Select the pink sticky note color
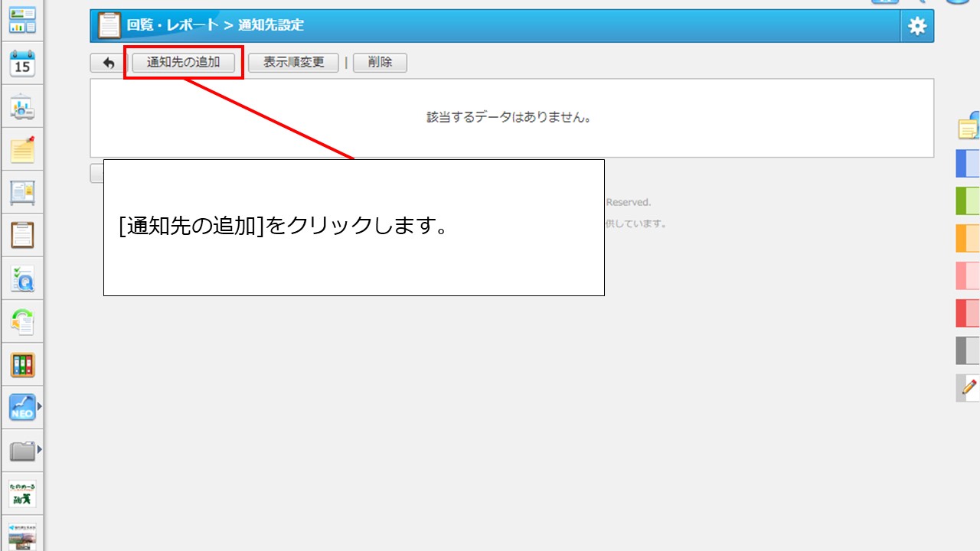 point(968,275)
